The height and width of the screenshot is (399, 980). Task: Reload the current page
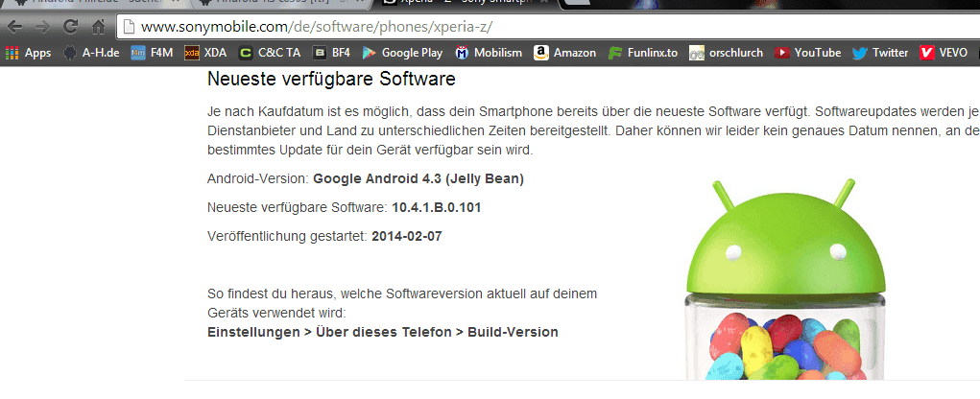[x=71, y=27]
